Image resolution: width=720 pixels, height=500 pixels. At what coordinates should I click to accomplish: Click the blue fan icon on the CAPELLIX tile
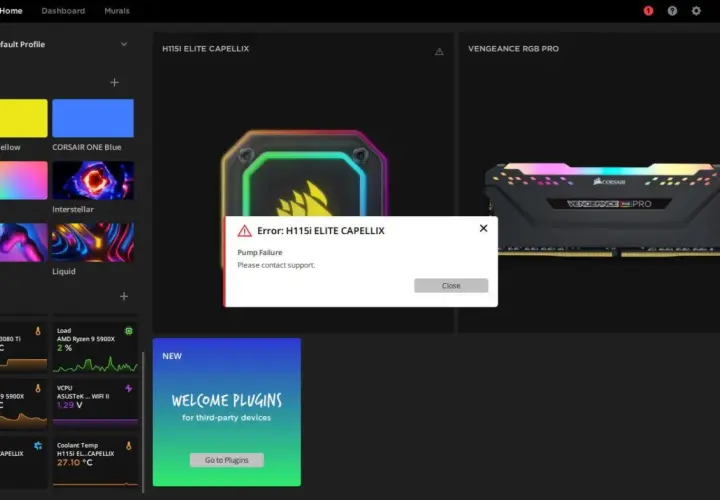click(x=38, y=445)
